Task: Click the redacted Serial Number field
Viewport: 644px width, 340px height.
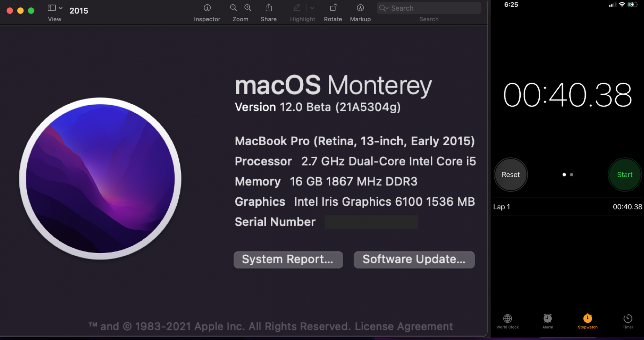Action: 371,222
